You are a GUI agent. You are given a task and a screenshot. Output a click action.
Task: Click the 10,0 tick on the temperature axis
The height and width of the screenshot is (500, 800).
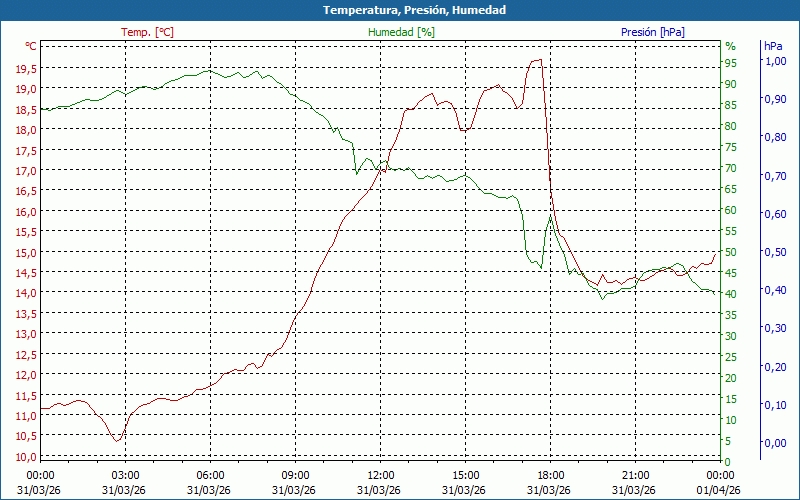(x=26, y=457)
